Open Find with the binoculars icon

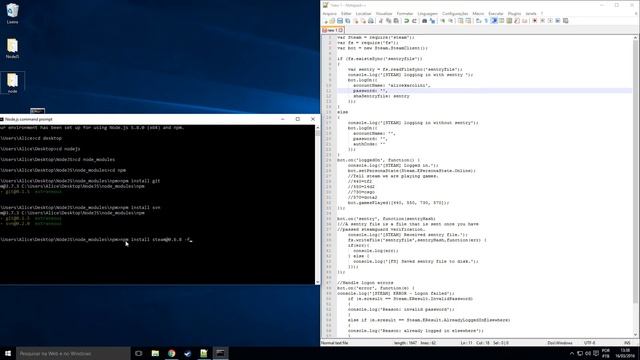(x=424, y=20)
